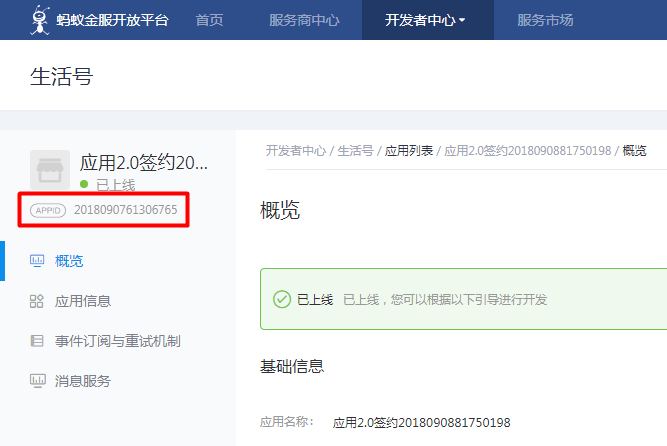This screenshot has height=446, width=667.
Task: Click the 应用信息 grid icon
Action: pyautogui.click(x=37, y=301)
